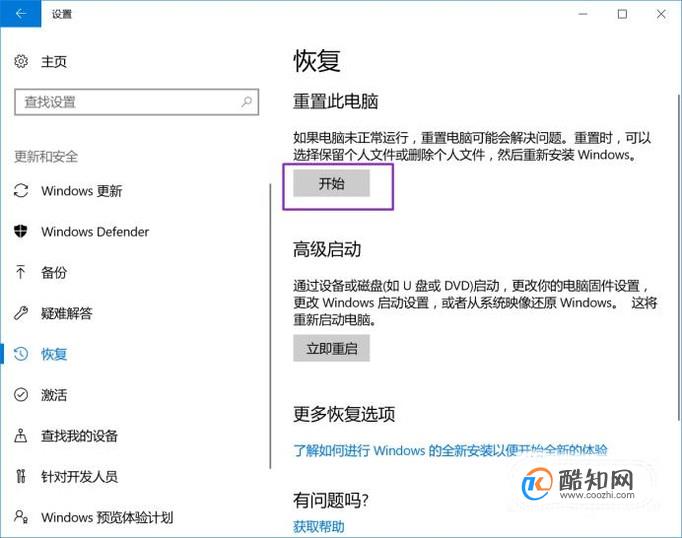The height and width of the screenshot is (538, 682).
Task: Open the 备份 backup page
Action: tap(54, 272)
